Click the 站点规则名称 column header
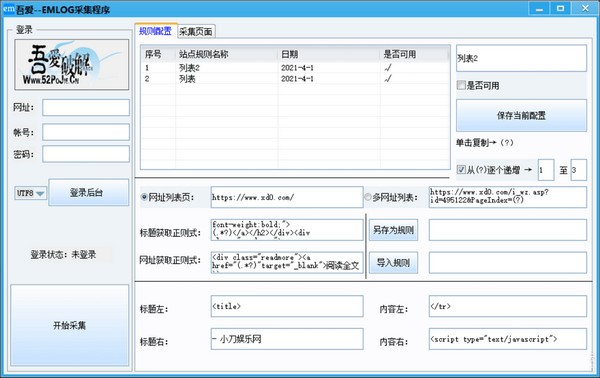The image size is (600, 378). pos(227,54)
